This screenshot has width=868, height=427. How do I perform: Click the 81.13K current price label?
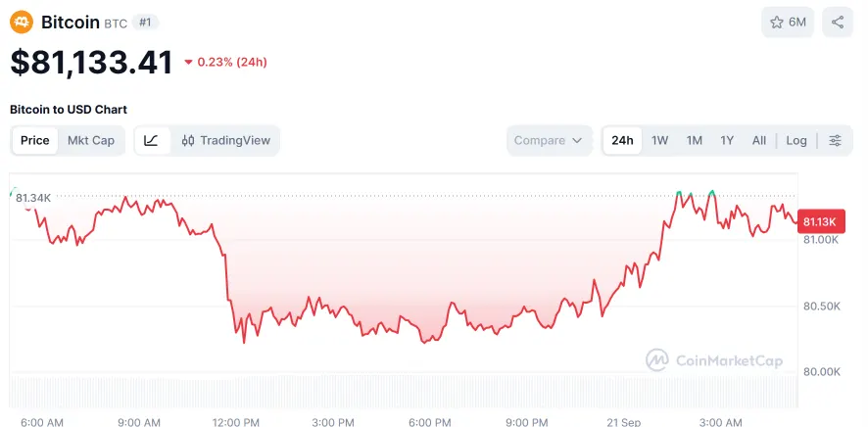click(x=821, y=221)
